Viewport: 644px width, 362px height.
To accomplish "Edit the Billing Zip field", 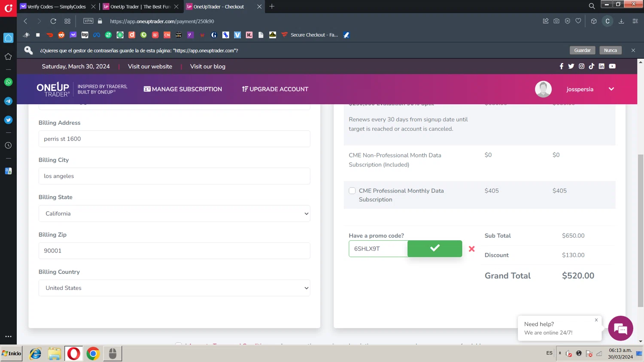I will tap(174, 251).
